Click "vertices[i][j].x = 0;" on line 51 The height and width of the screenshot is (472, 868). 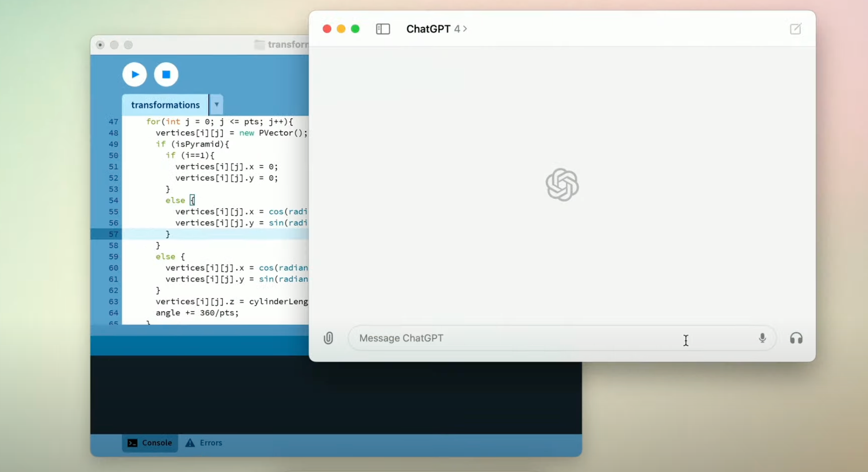click(x=227, y=167)
